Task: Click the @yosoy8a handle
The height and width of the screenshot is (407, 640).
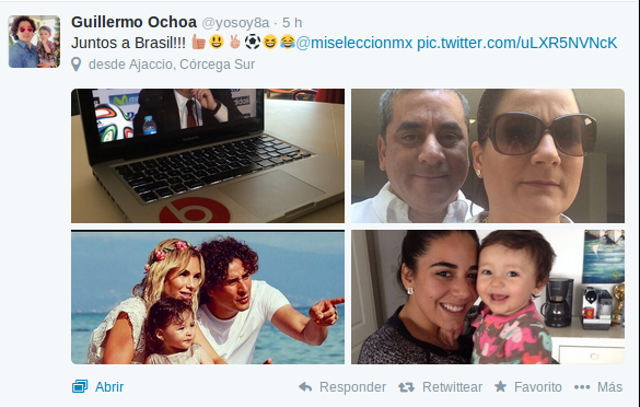Action: tap(236, 23)
